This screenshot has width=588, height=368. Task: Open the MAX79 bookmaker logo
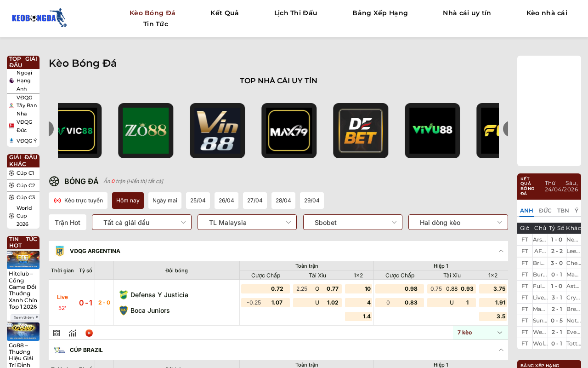(x=289, y=131)
